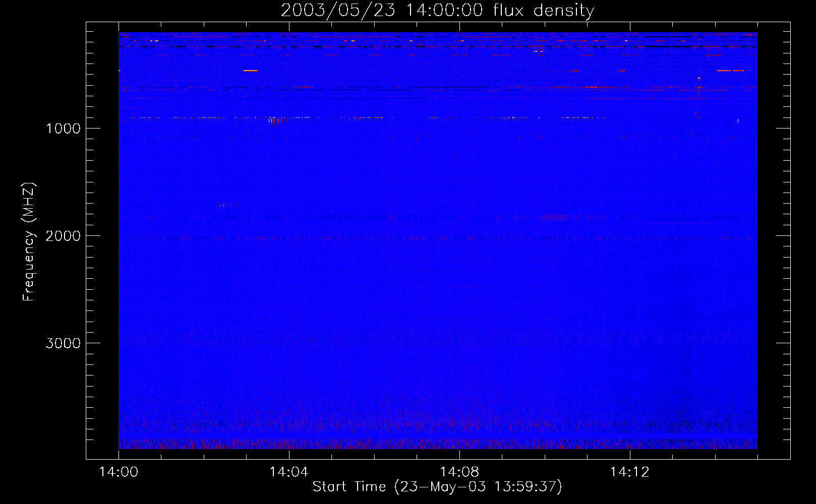The width and height of the screenshot is (816, 504).
Task: Click the "14:04" time tick label
Action: click(x=289, y=472)
